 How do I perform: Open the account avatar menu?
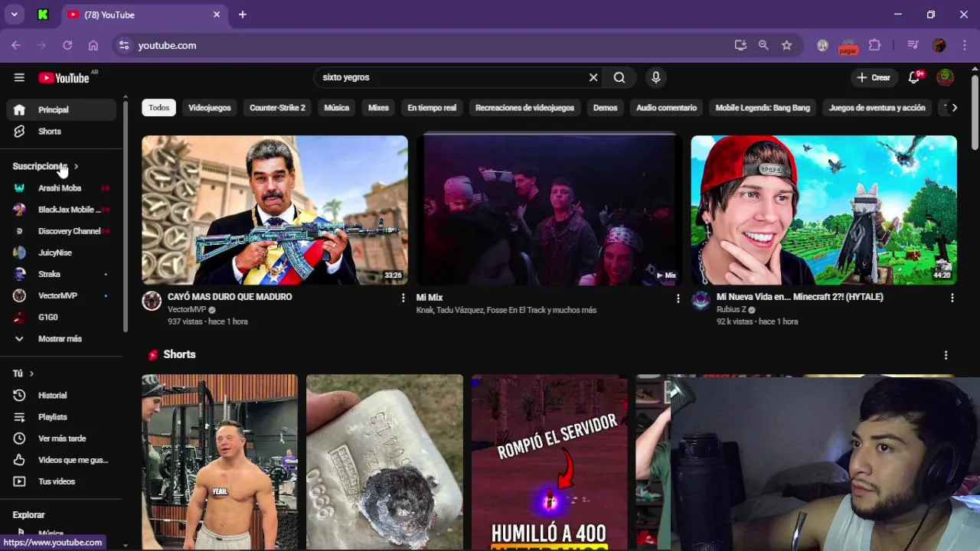tap(946, 77)
